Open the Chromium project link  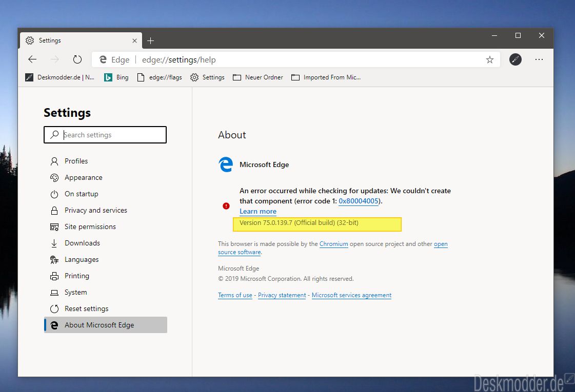point(334,244)
